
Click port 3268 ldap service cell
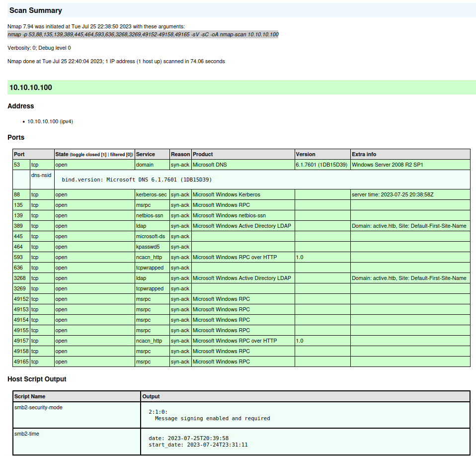tap(142, 278)
